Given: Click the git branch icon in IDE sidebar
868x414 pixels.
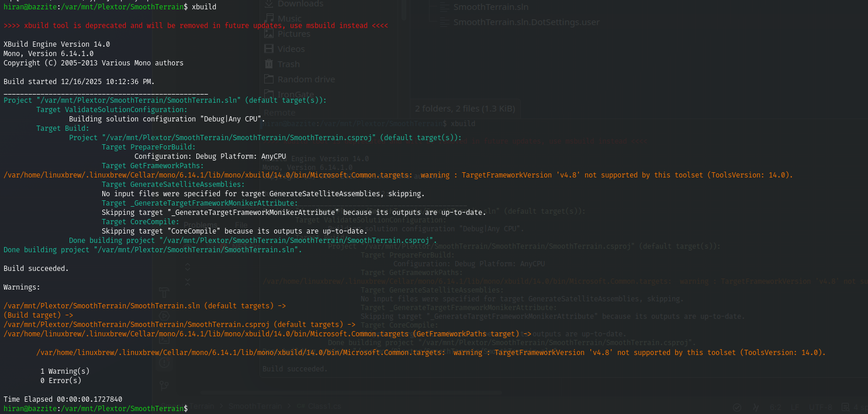Looking at the screenshot, I should click(x=164, y=386).
